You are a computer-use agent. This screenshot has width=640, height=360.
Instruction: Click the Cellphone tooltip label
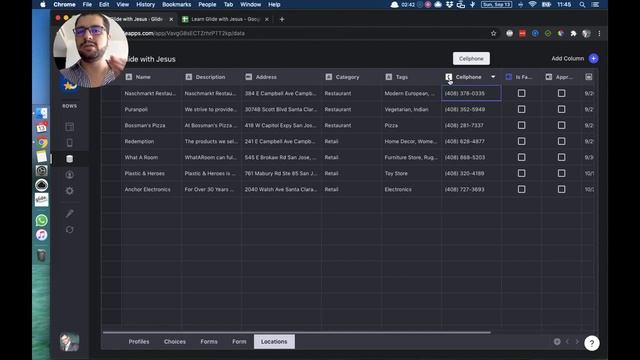coord(471,58)
